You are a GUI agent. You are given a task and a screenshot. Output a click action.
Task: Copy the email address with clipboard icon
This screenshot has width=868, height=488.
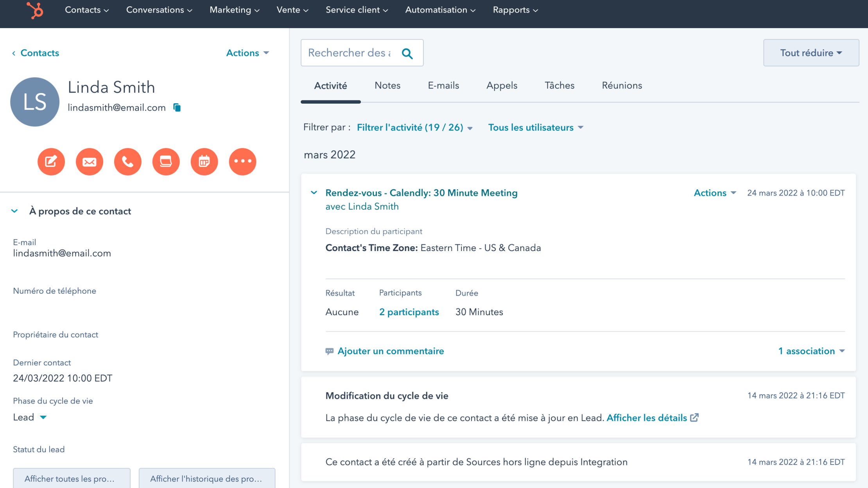pyautogui.click(x=177, y=108)
